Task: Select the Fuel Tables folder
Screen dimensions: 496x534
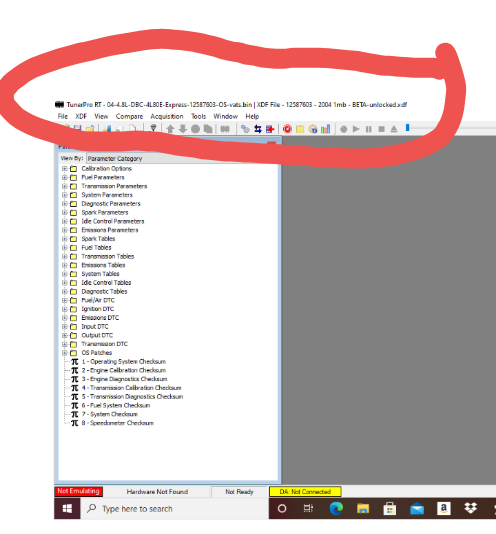Action: 96,248
